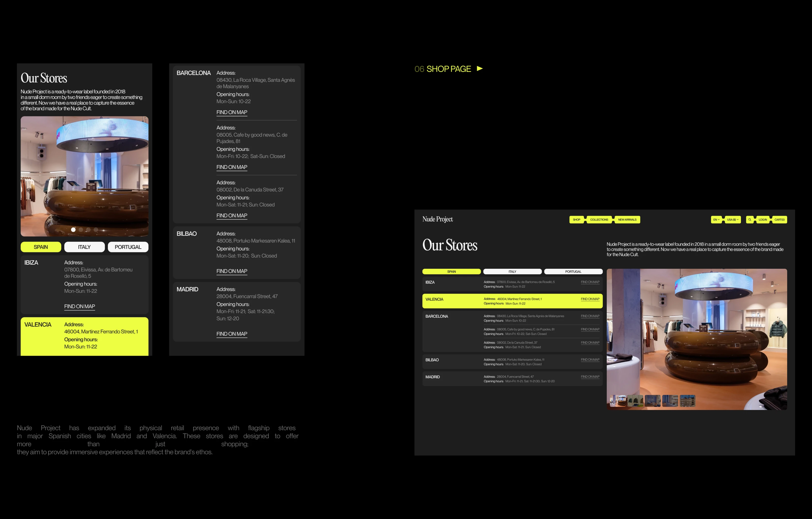The image size is (812, 519).
Task: Open the CART(0) button
Action: point(779,220)
